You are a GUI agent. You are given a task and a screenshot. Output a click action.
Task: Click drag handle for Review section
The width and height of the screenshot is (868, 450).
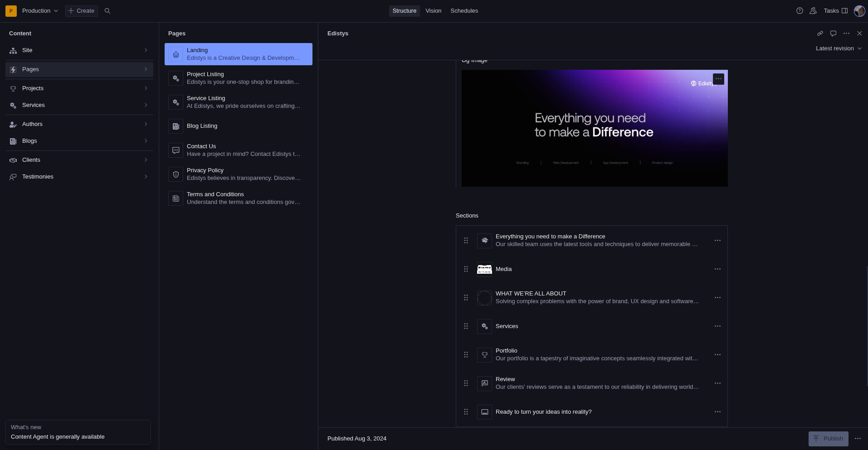pyautogui.click(x=466, y=383)
